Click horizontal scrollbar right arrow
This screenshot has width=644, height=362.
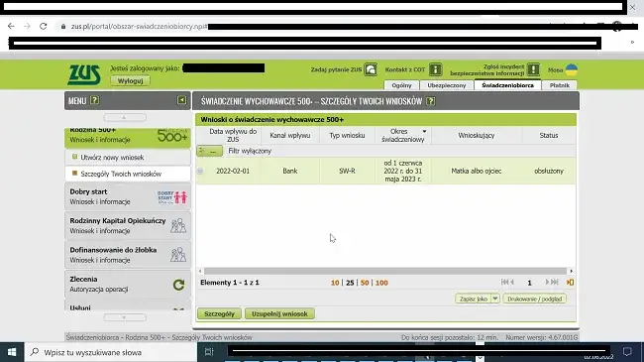click(x=572, y=271)
